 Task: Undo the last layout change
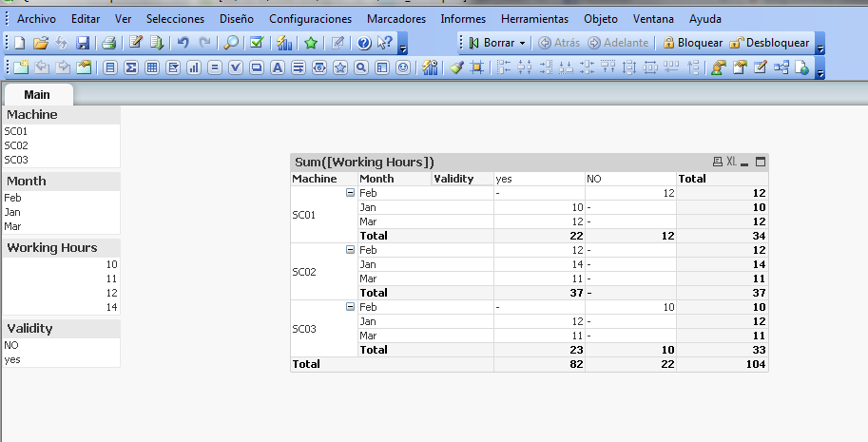pyautogui.click(x=183, y=43)
